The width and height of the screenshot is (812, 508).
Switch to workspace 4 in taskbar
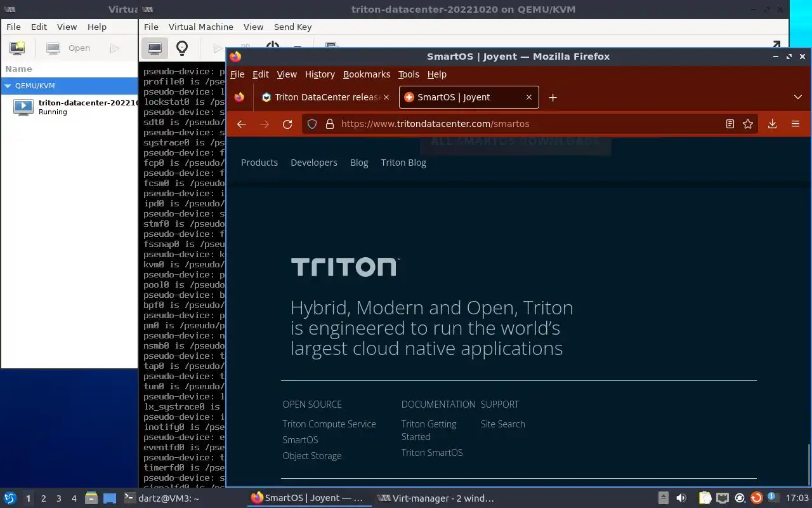(x=74, y=498)
